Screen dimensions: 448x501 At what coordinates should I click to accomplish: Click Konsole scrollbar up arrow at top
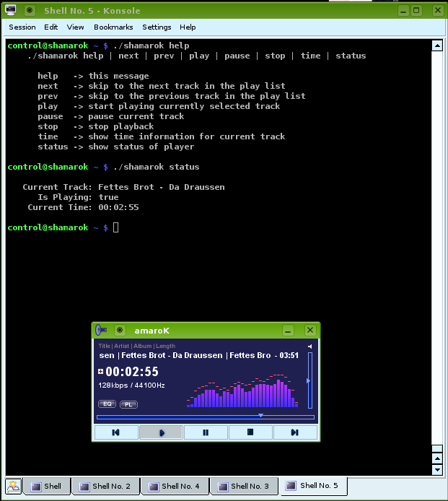[437, 45]
